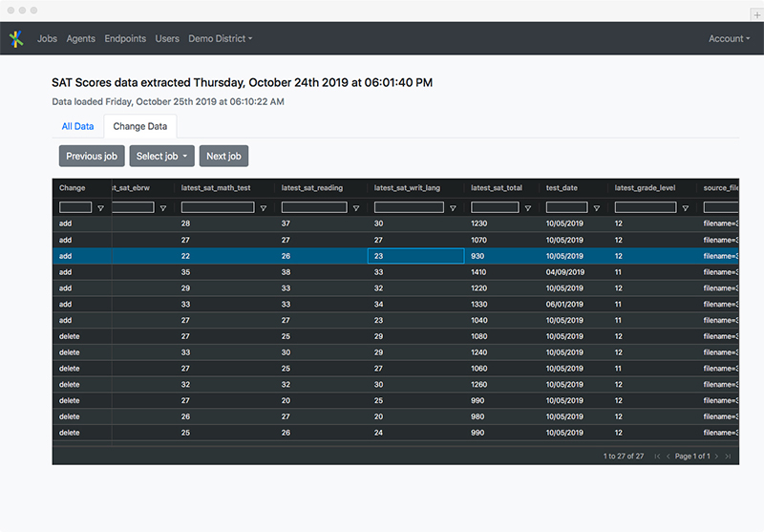Click the Previous job button
Image resolution: width=764 pixels, height=532 pixels.
pos(92,157)
